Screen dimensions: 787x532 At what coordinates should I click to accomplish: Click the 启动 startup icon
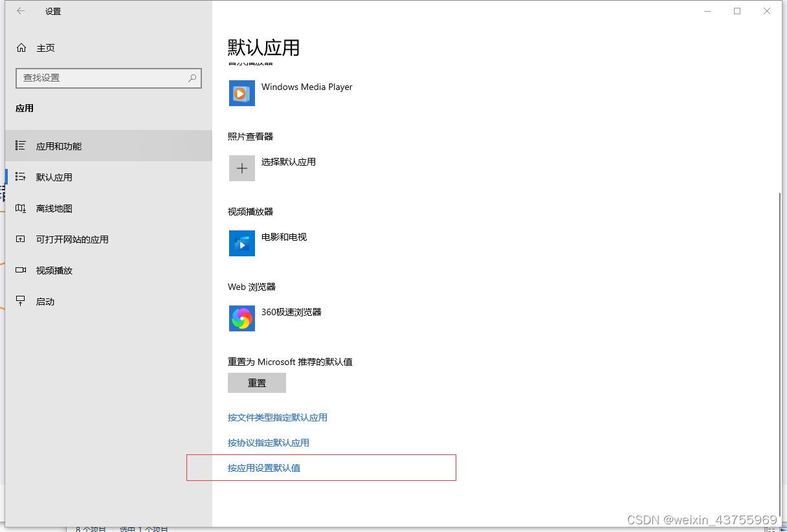click(x=21, y=302)
